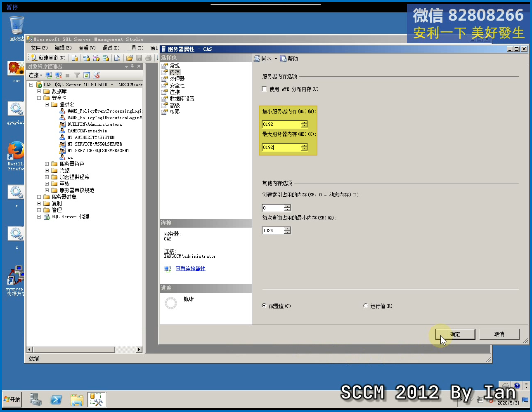
Task: Click Object Explorer horizontal scrollbar right arrow
Action: (139, 350)
